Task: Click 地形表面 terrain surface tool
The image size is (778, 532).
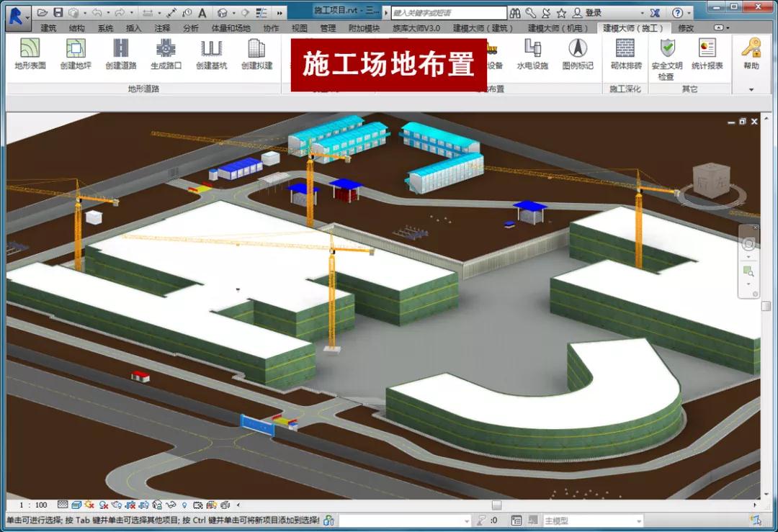Action: pyautogui.click(x=30, y=53)
